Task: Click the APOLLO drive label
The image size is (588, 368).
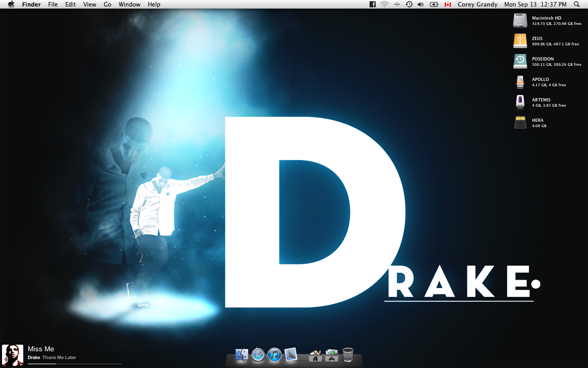Action: (x=540, y=79)
